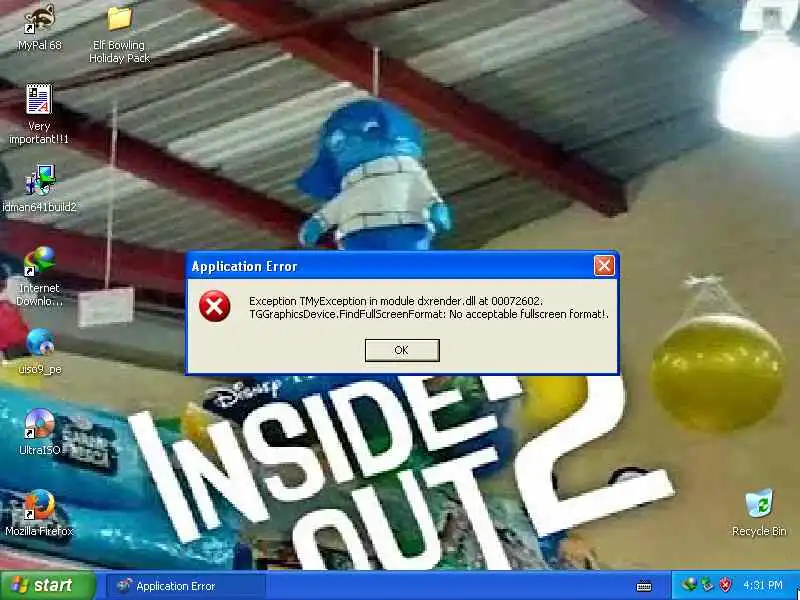Click the 'No acceptable fullscreen format!' message line

pyautogui.click(x=429, y=314)
